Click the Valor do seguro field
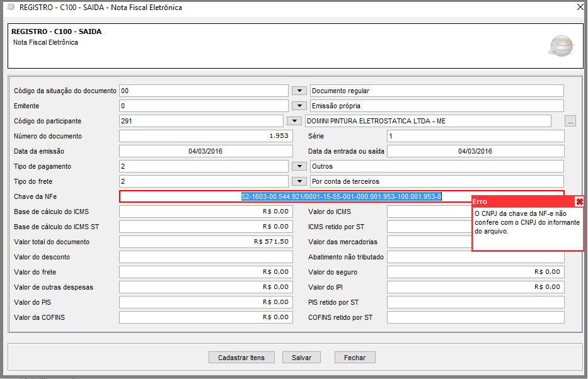The height and width of the screenshot is (379, 588). coord(475,272)
